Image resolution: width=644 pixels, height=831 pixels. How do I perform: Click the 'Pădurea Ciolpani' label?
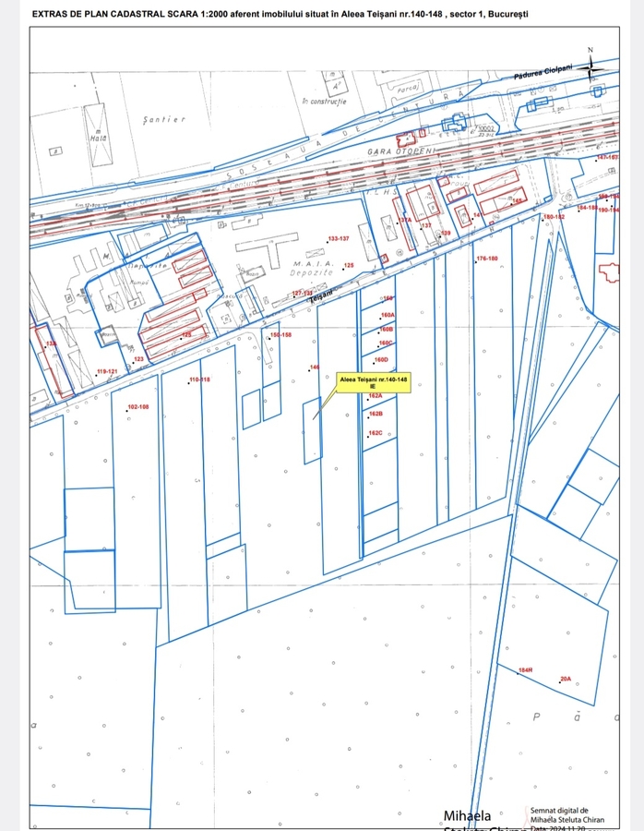click(543, 71)
